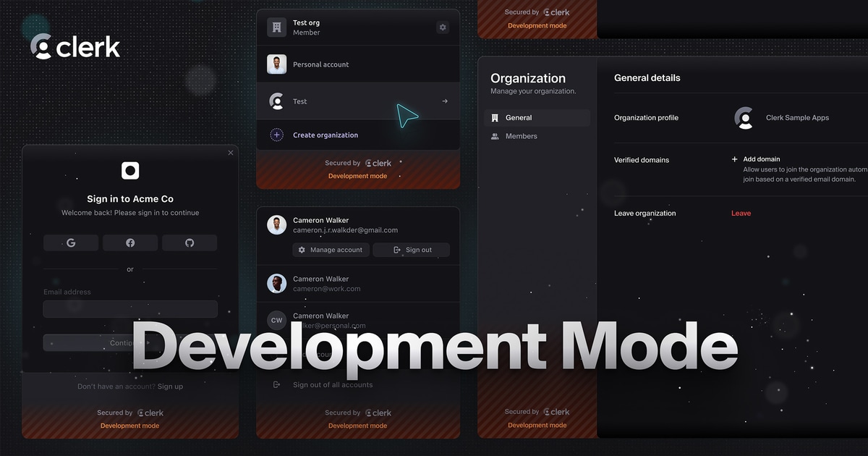Image resolution: width=868 pixels, height=456 pixels.
Task: Select cameron@work.com account row
Action: click(358, 284)
